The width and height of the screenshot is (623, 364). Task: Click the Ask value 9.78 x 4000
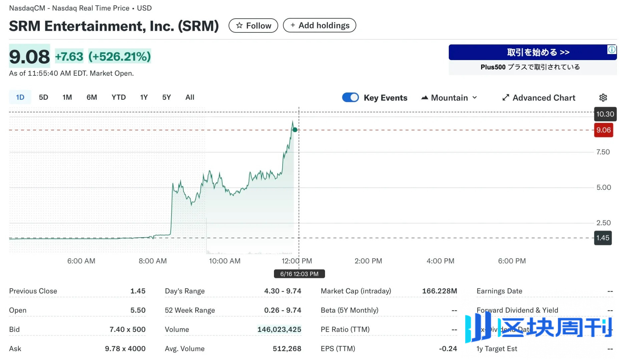click(125, 349)
